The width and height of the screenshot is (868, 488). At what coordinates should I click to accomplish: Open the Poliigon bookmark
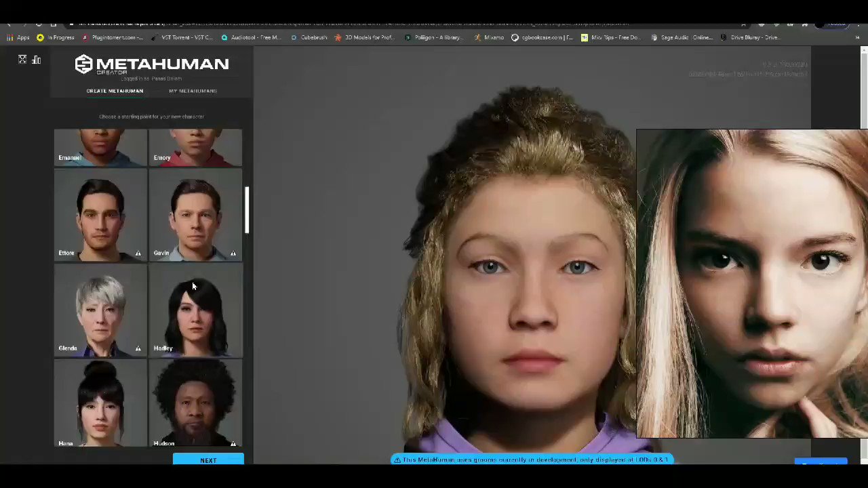(x=434, y=37)
